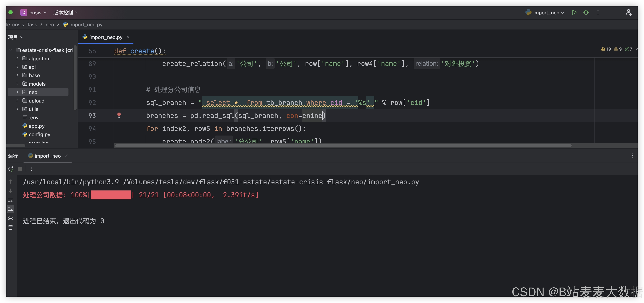Open the add collaborator icon
Screen dimensions: 644x303
point(629,12)
